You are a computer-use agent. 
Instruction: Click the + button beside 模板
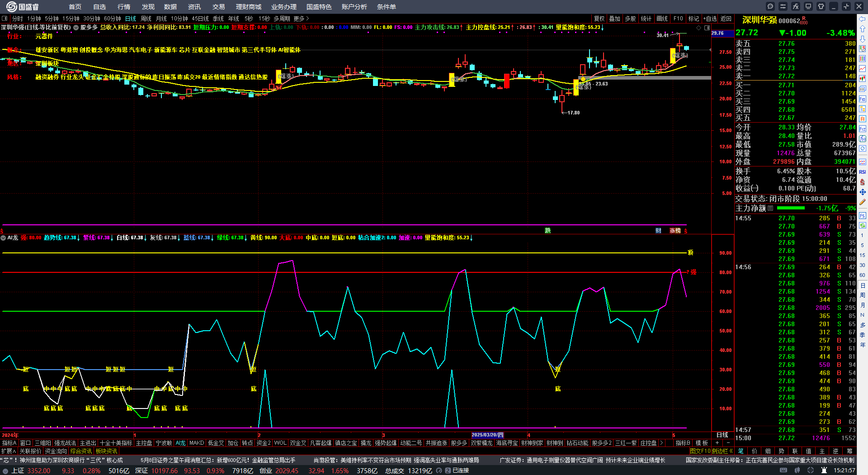point(717,443)
